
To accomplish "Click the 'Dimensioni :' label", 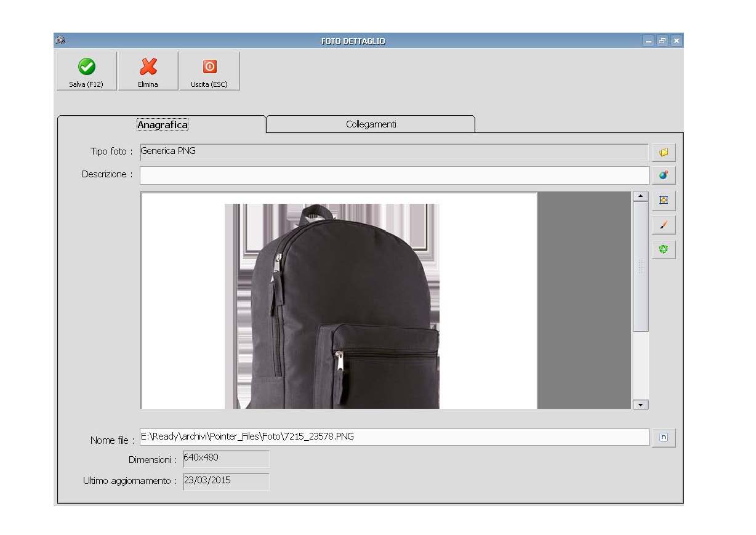I will pyautogui.click(x=153, y=459).
